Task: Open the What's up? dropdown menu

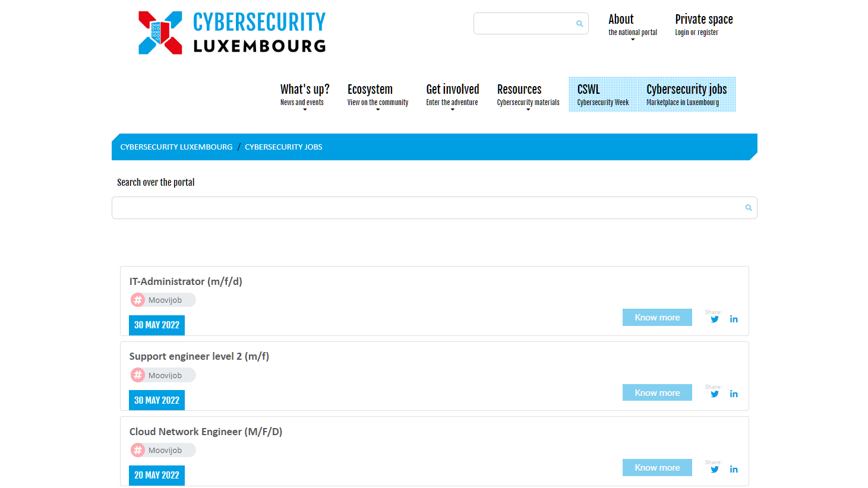Action: pyautogui.click(x=304, y=95)
